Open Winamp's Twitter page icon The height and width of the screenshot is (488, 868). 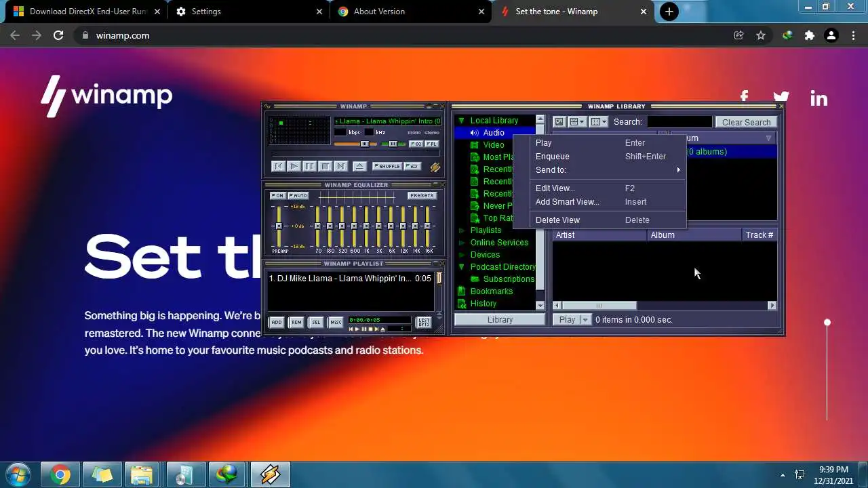[781, 97]
